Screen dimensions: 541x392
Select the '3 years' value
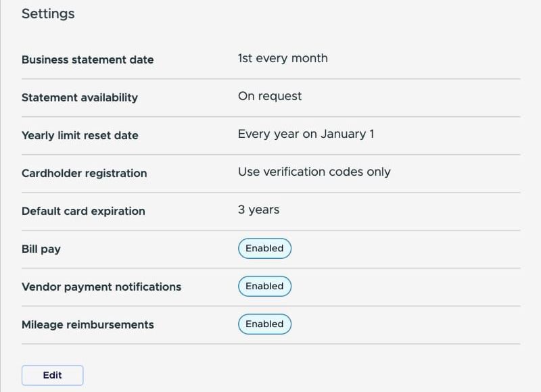pyautogui.click(x=259, y=210)
